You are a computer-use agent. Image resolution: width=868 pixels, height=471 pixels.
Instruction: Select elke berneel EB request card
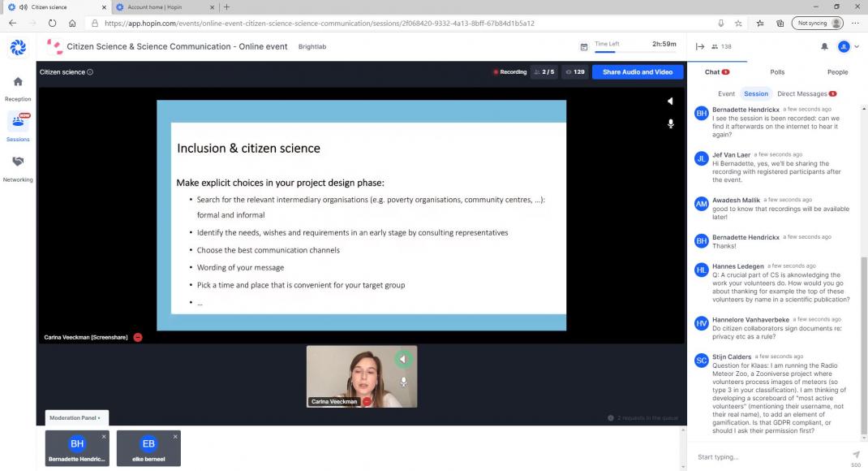(x=148, y=448)
